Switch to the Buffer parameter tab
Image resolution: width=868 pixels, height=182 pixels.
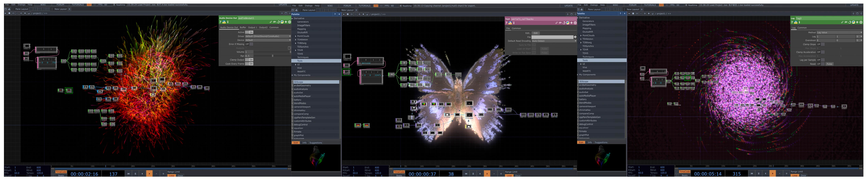pos(243,27)
